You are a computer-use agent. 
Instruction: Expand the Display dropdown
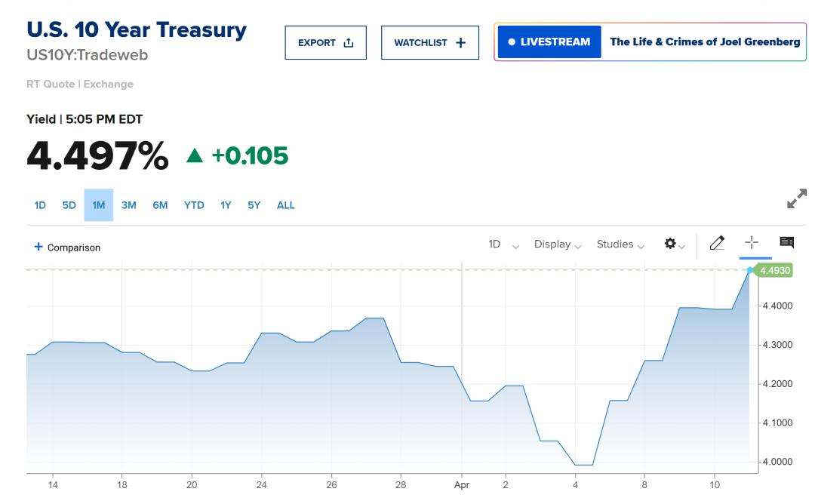tap(558, 244)
